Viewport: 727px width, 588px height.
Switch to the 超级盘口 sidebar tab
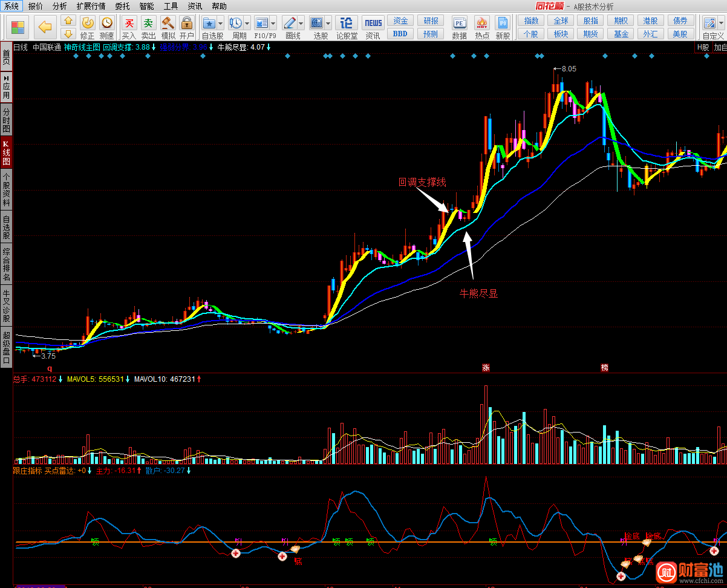pyautogui.click(x=6, y=347)
